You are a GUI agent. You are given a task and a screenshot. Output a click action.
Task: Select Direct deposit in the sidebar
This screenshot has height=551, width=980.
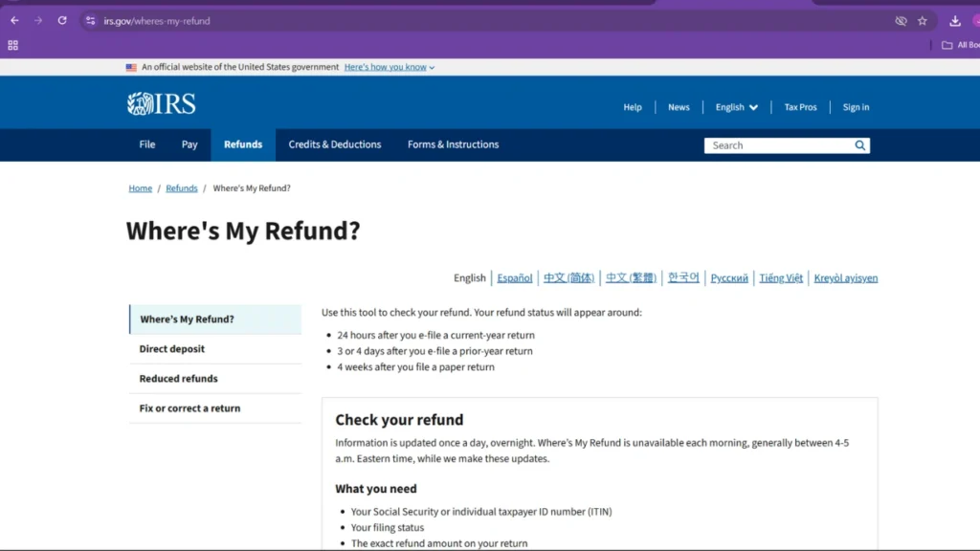(x=172, y=349)
